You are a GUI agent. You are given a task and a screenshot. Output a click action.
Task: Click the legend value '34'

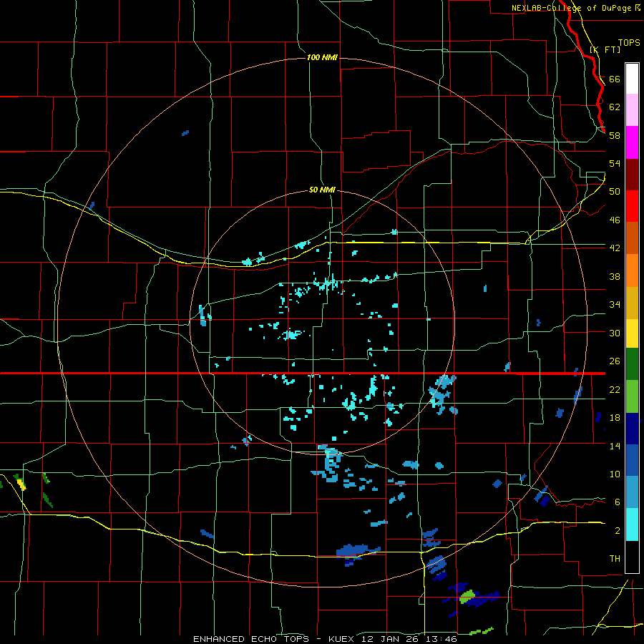click(x=615, y=304)
